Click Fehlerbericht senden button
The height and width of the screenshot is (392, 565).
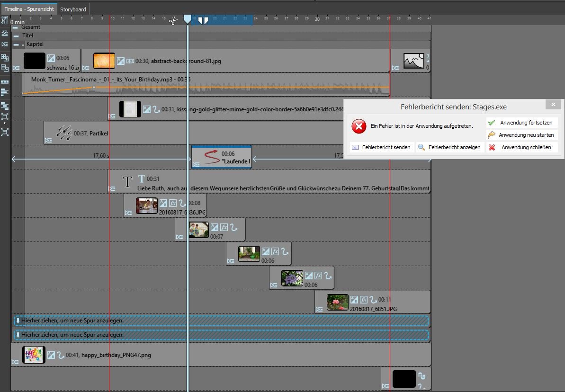[x=381, y=147]
